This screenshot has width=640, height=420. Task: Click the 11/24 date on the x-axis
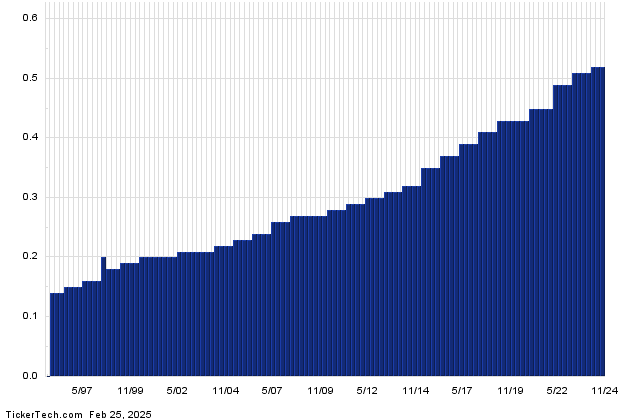point(604,391)
